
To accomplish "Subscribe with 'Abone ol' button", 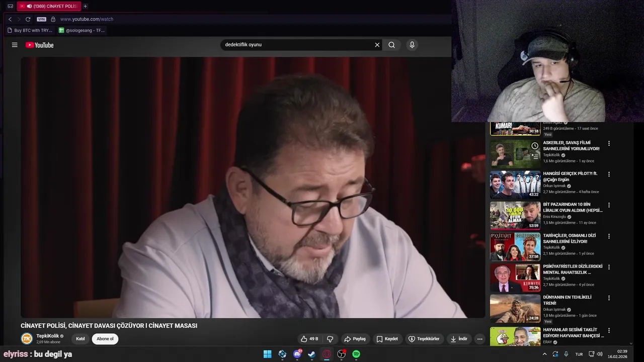I will click(105, 339).
